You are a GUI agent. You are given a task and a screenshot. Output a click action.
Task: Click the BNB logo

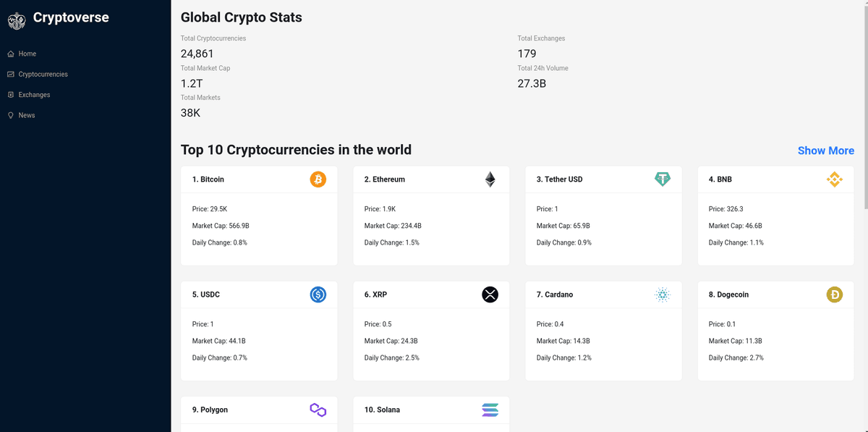coord(835,179)
